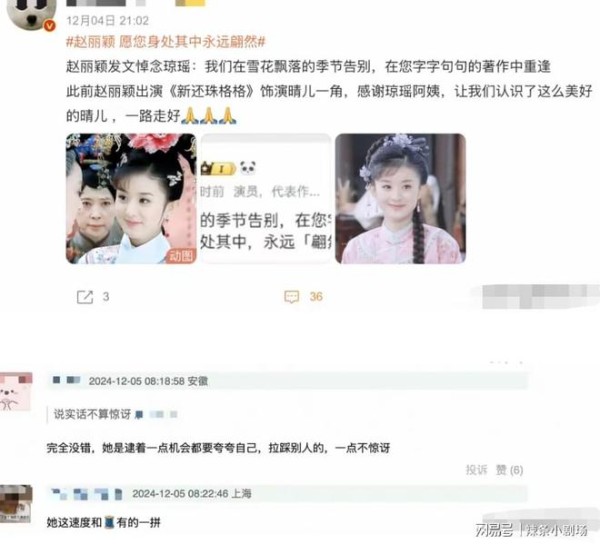Click the quoted reply 说实话不算惊讶

pos(92,414)
